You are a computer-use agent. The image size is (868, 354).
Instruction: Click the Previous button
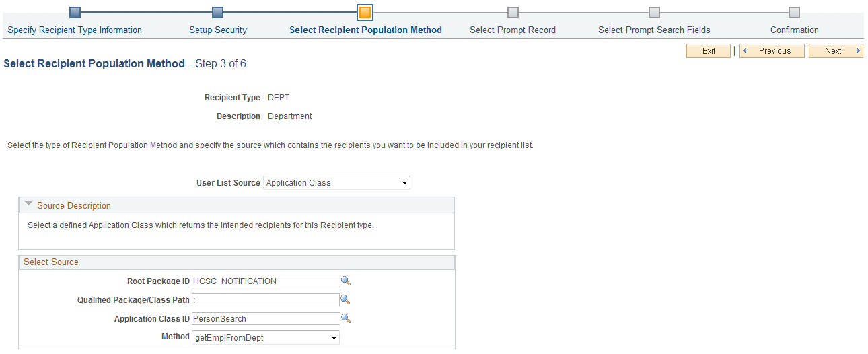[x=772, y=51]
